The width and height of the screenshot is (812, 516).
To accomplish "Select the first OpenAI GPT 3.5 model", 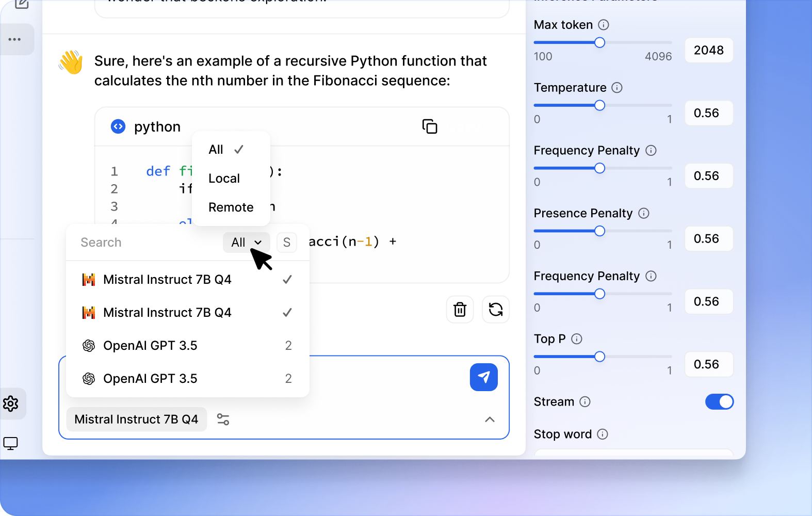I will pos(150,346).
